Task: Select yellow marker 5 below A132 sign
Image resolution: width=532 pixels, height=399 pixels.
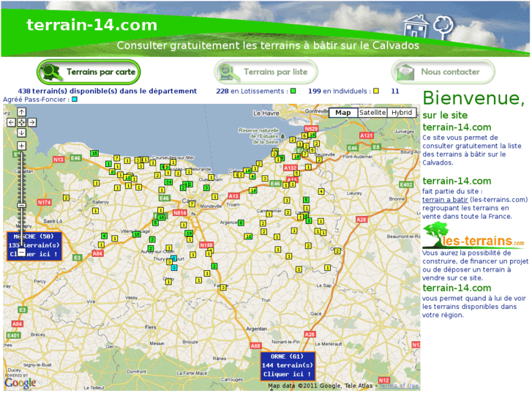Action: [x=296, y=174]
